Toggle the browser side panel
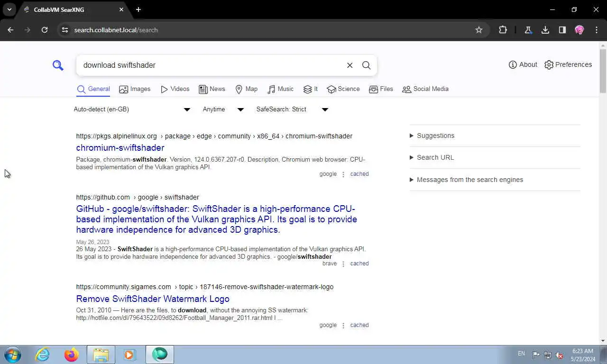This screenshot has width=607, height=364. pyautogui.click(x=562, y=30)
